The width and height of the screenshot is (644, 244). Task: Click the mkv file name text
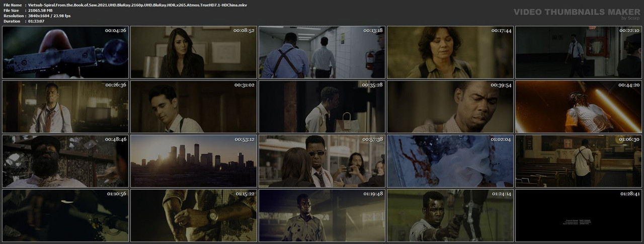[x=138, y=5]
